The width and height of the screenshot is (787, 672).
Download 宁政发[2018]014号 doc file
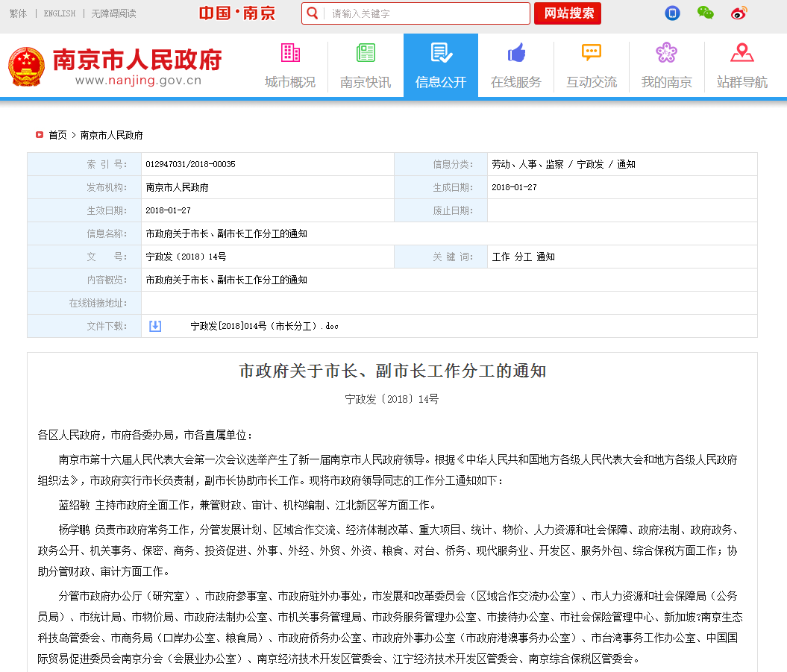264,326
